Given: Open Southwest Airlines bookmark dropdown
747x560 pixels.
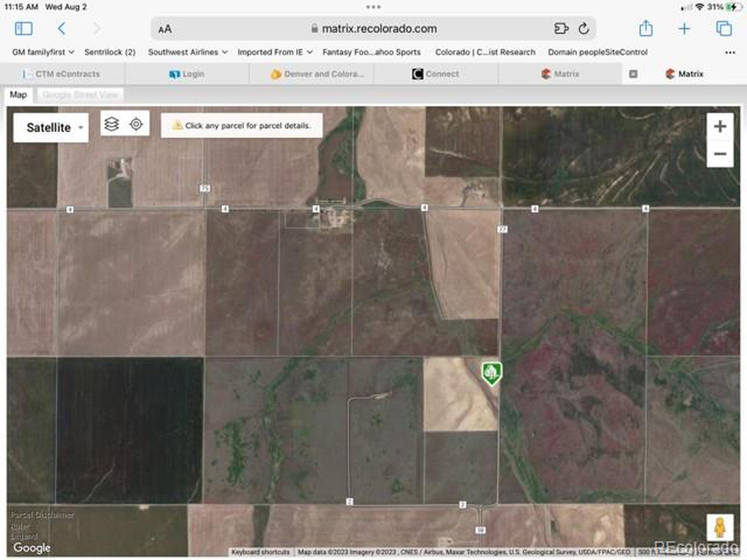Looking at the screenshot, I should point(187,52).
